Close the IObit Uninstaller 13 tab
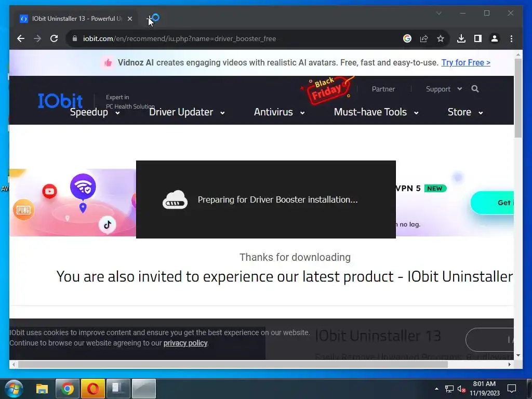The image size is (532, 399). pyautogui.click(x=129, y=19)
